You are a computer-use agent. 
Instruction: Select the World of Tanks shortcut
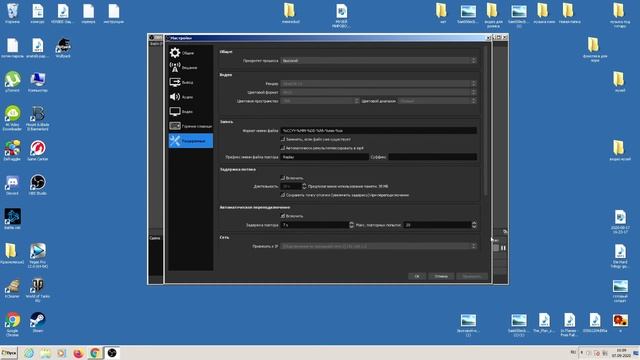(38, 290)
